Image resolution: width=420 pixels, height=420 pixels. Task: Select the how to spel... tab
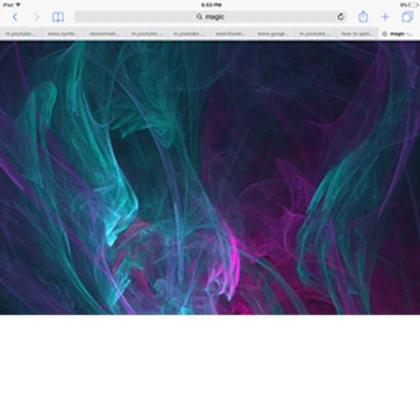357,34
